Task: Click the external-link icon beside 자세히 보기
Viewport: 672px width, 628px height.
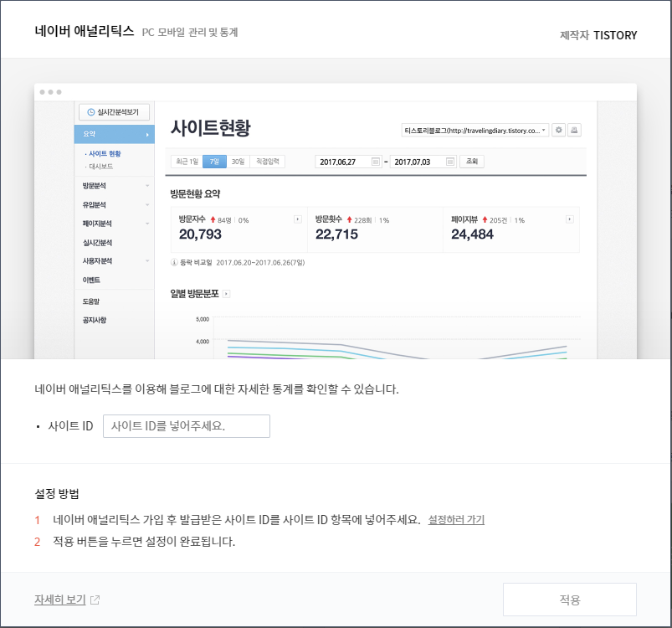Action: (x=95, y=600)
